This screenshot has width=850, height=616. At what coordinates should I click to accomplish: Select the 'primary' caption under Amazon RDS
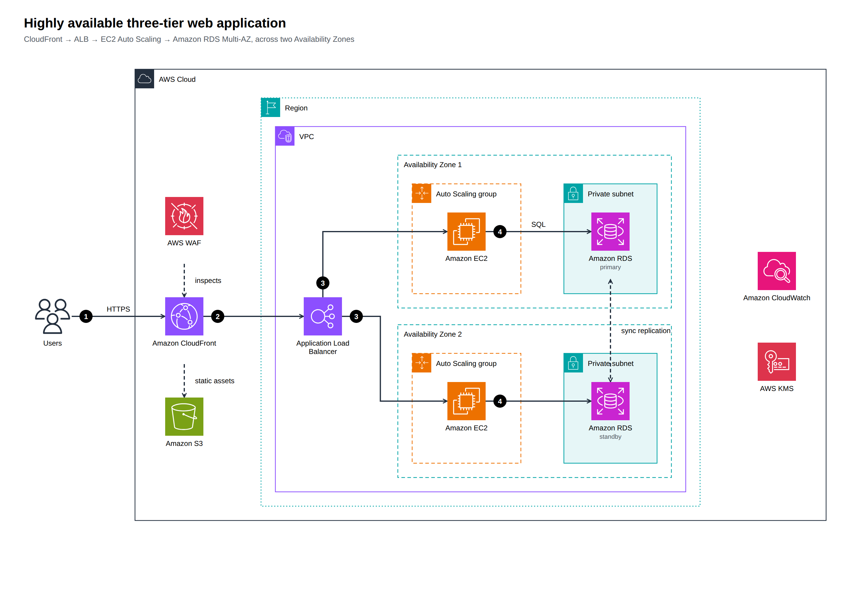pos(610,267)
